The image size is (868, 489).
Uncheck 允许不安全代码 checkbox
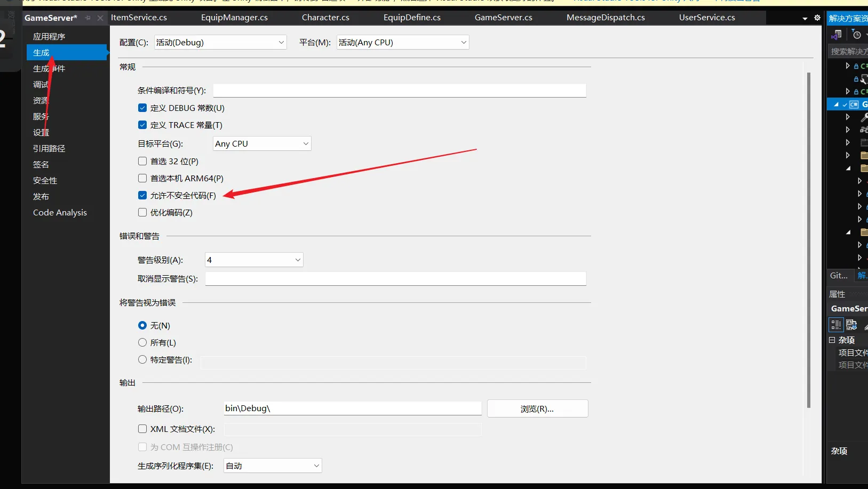142,195
